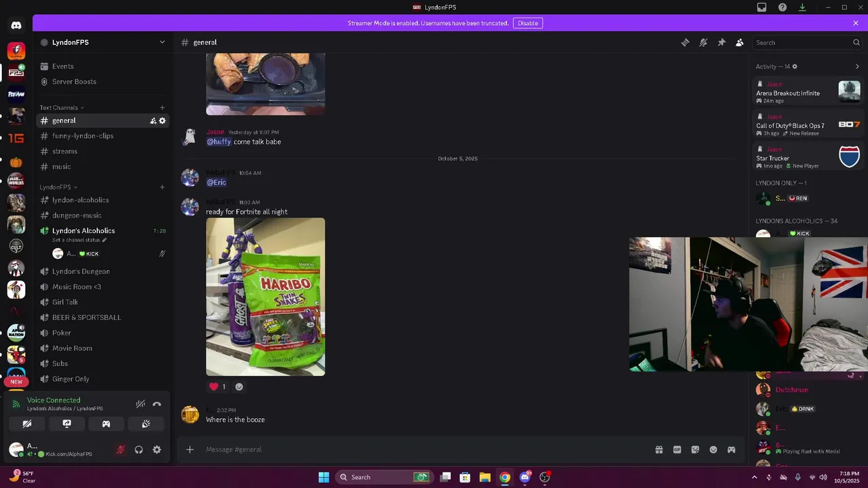Disable Streamer Mode button
Image resolution: width=868 pixels, height=488 pixels.
coord(528,23)
